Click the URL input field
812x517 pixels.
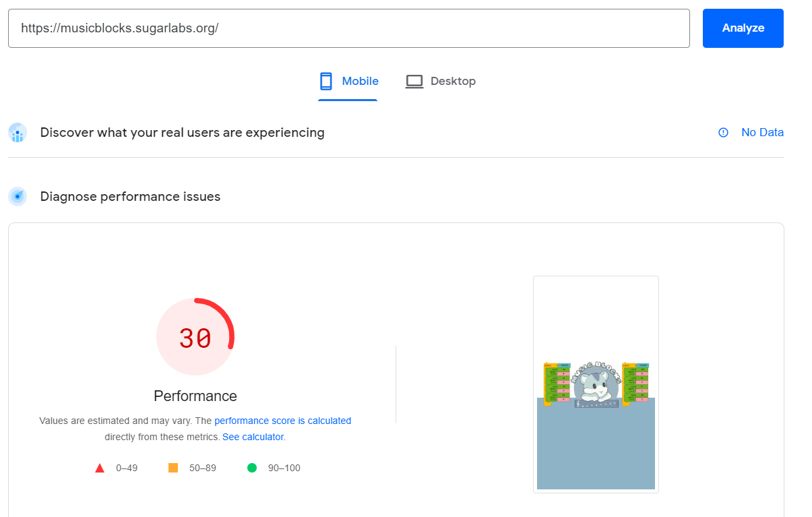(x=348, y=28)
